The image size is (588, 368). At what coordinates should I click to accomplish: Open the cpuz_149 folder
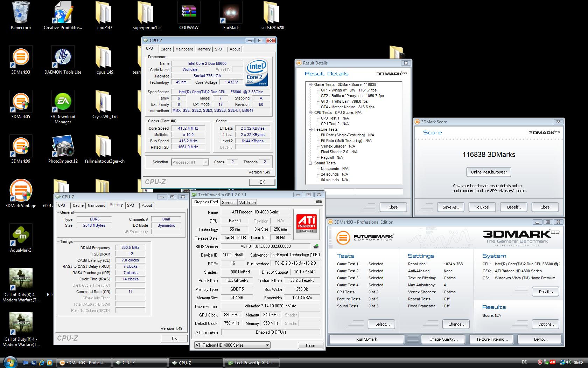[105, 60]
